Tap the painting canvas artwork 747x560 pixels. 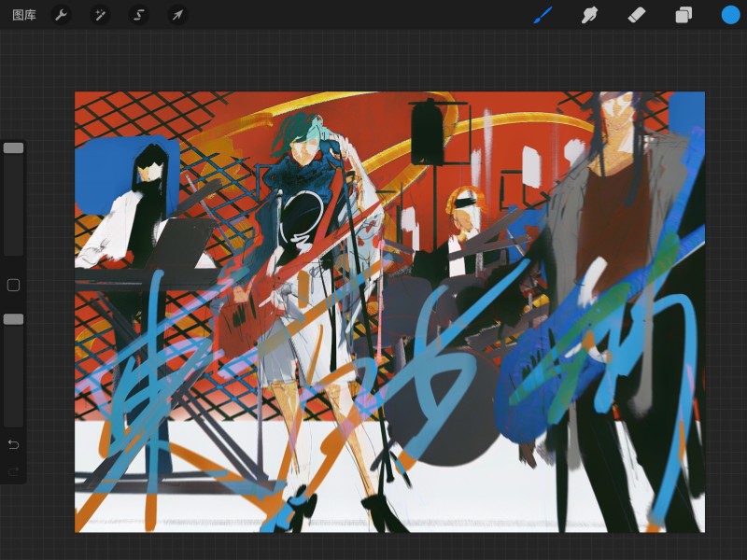click(389, 312)
